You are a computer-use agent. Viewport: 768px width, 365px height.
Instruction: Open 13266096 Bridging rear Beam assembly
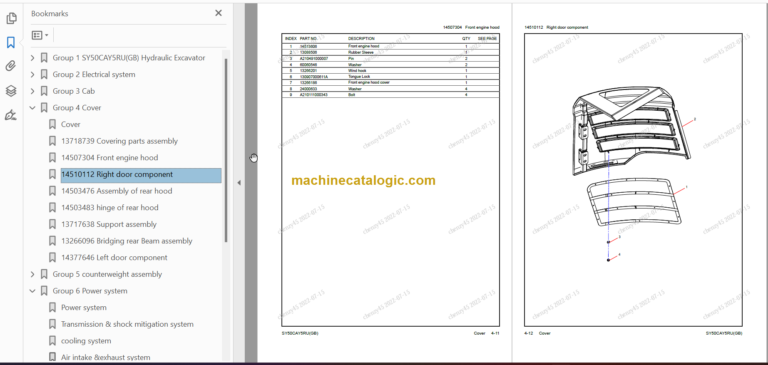[x=127, y=241]
